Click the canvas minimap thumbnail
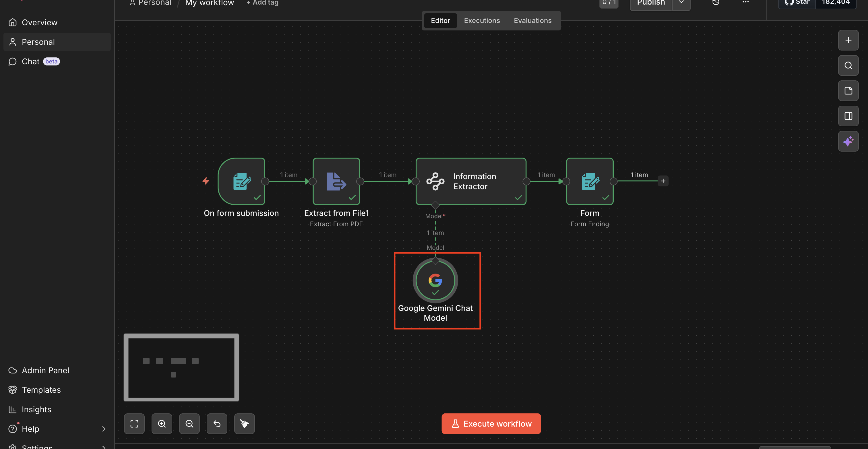Image resolution: width=868 pixels, height=449 pixels. pyautogui.click(x=181, y=367)
